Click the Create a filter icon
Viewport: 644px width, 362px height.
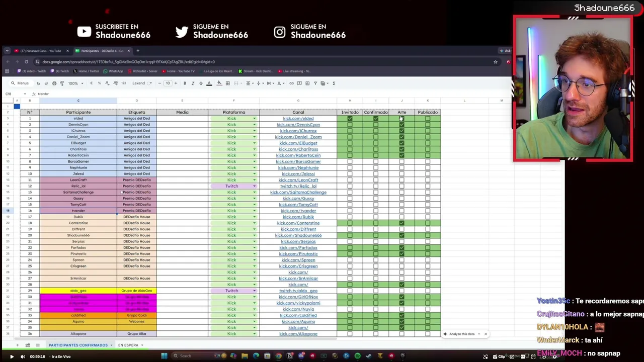point(315,83)
